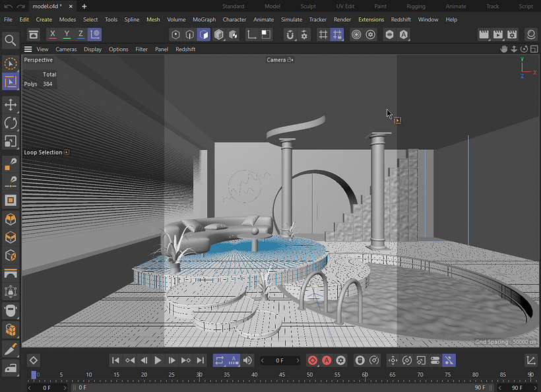Open the Simulate menu

point(292,20)
